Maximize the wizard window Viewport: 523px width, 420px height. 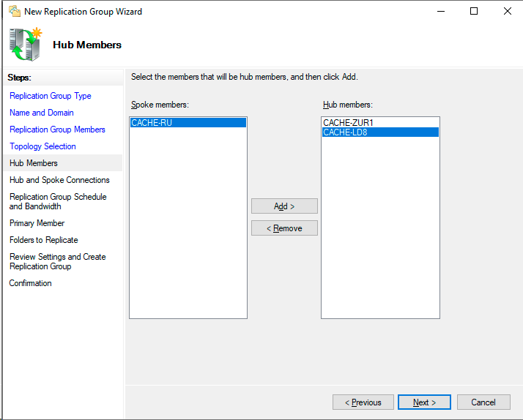tap(474, 11)
